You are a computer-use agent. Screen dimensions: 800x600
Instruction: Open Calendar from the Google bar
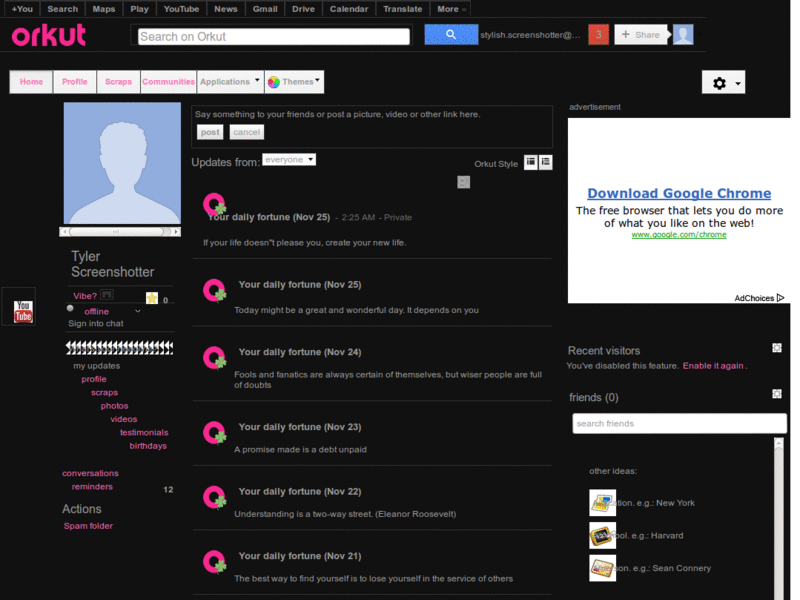pyautogui.click(x=349, y=9)
